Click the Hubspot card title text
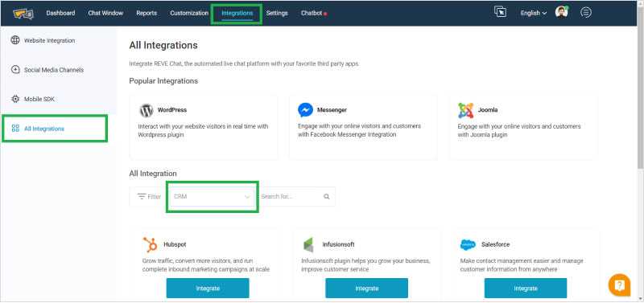Image resolution: width=644 pixels, height=303 pixels. tap(175, 244)
